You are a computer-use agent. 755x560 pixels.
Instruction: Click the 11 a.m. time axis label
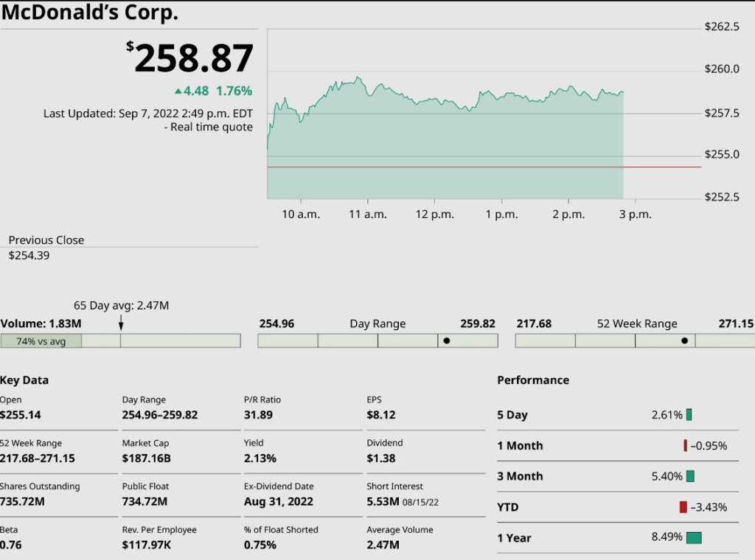(368, 214)
